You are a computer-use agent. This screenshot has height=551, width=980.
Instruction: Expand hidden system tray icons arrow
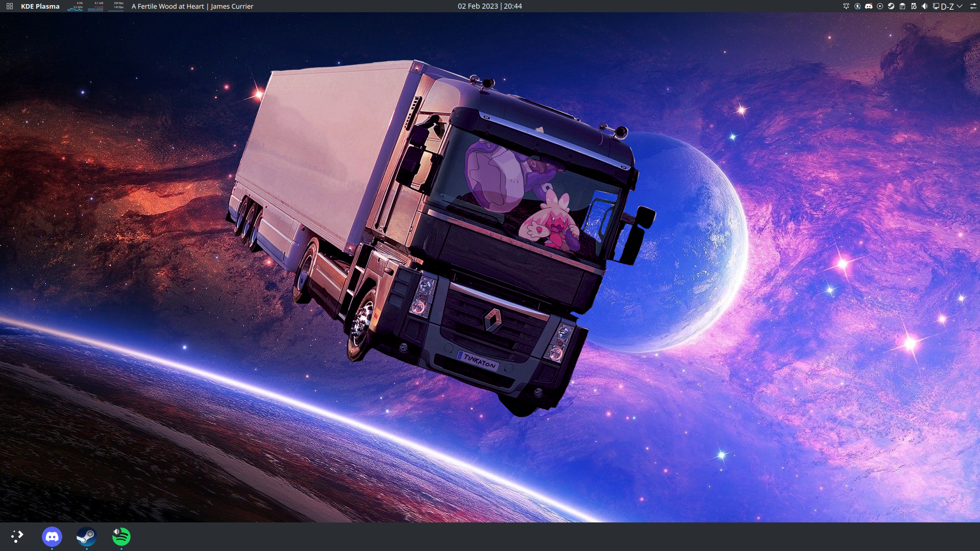click(x=960, y=6)
